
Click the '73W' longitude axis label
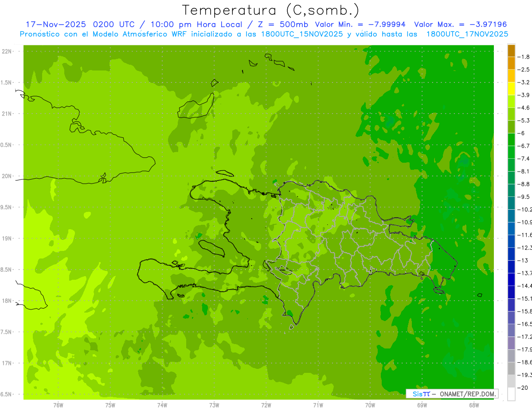point(214,405)
